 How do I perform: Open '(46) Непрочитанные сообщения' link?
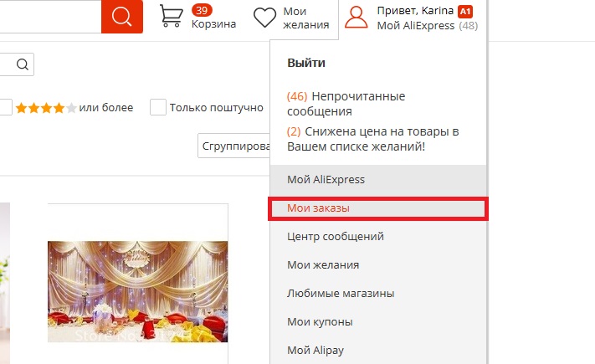tap(346, 104)
